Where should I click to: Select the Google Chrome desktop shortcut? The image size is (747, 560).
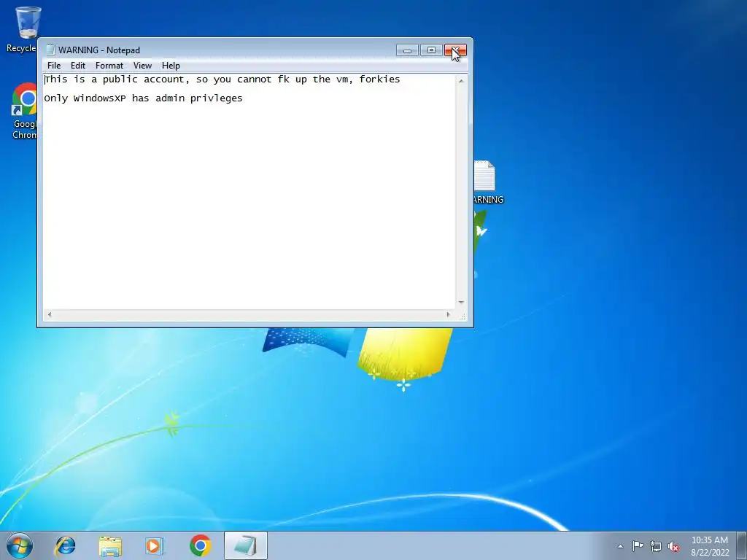point(24,111)
